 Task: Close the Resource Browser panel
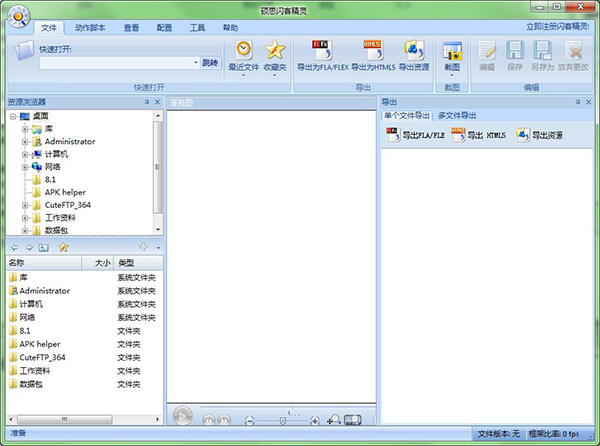(157, 102)
